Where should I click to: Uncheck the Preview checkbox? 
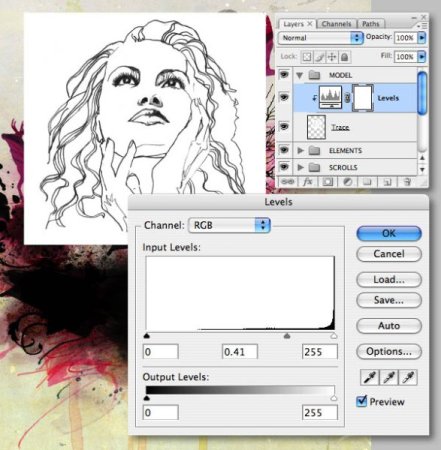coord(361,401)
